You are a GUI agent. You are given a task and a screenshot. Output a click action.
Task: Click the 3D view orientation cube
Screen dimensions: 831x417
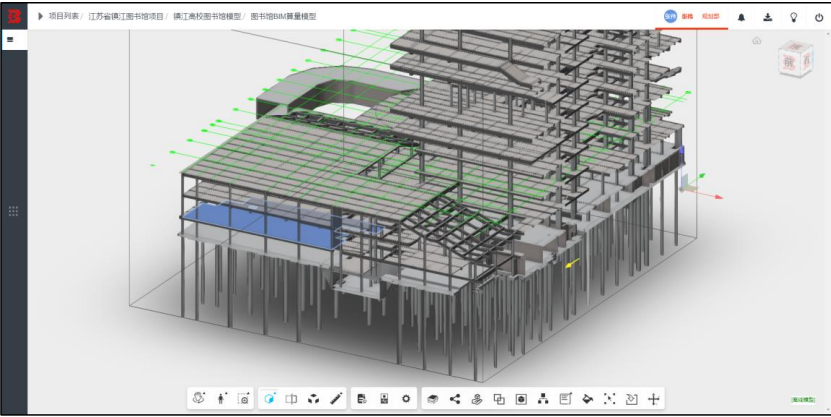click(x=795, y=58)
